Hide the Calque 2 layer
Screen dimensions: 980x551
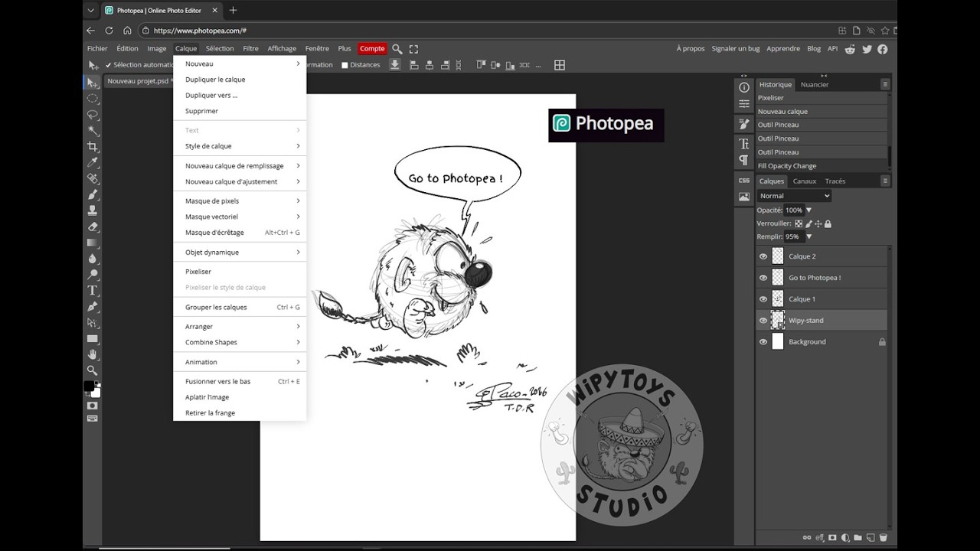click(763, 256)
